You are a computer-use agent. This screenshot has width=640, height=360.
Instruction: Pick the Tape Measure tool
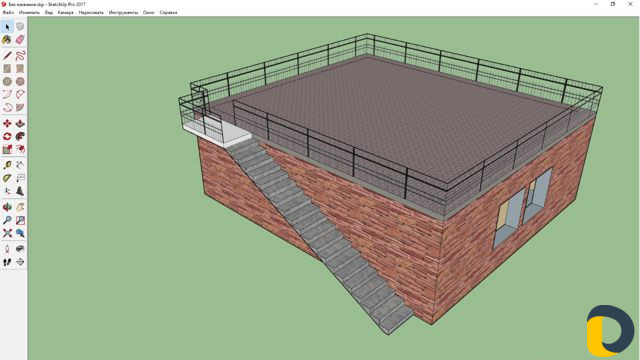pyautogui.click(x=7, y=165)
